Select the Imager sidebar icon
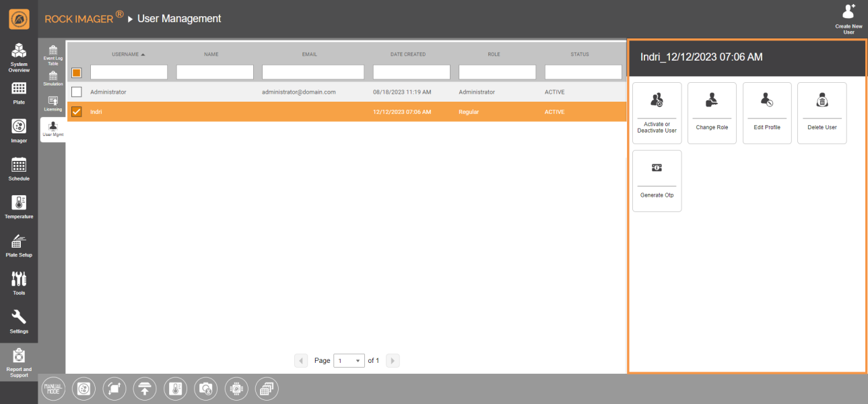Viewport: 868px width, 404px height. 18,129
